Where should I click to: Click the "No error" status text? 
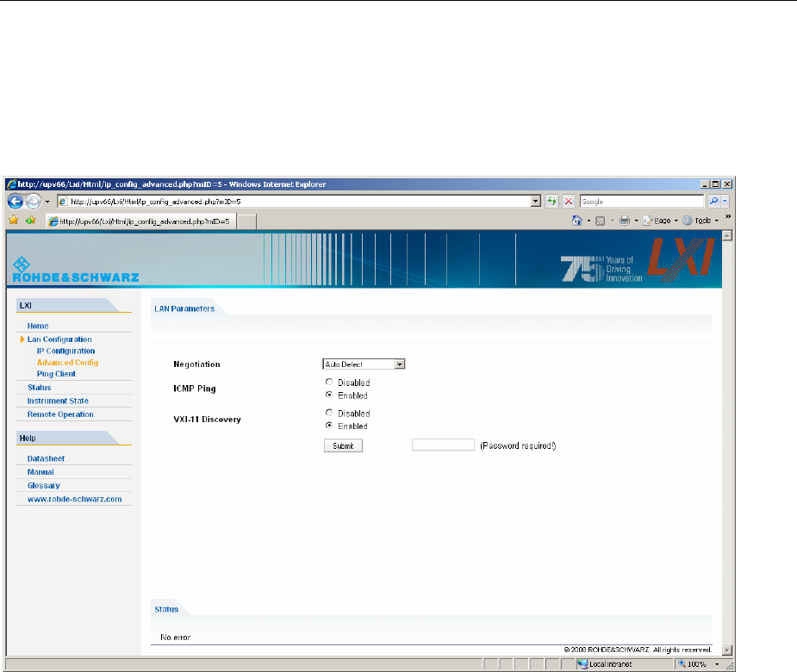pos(176,637)
